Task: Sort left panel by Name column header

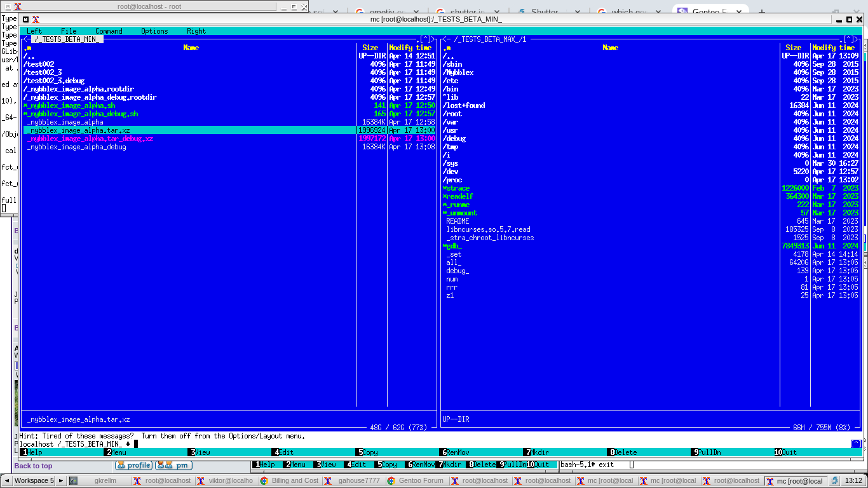Action: coord(191,48)
